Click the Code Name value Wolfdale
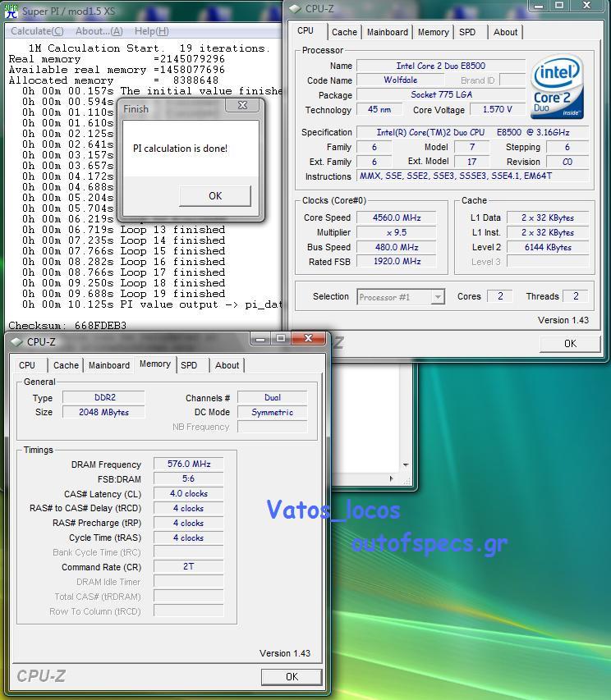 (401, 80)
